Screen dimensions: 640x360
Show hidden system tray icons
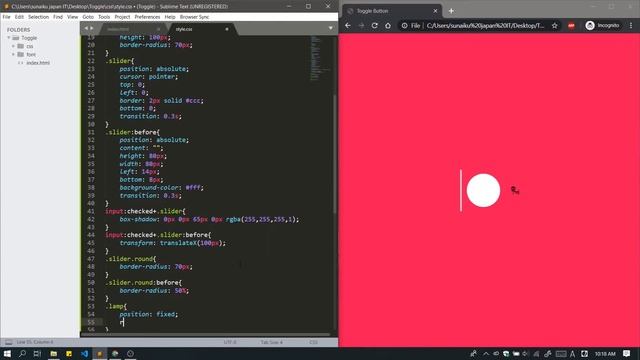point(486,353)
